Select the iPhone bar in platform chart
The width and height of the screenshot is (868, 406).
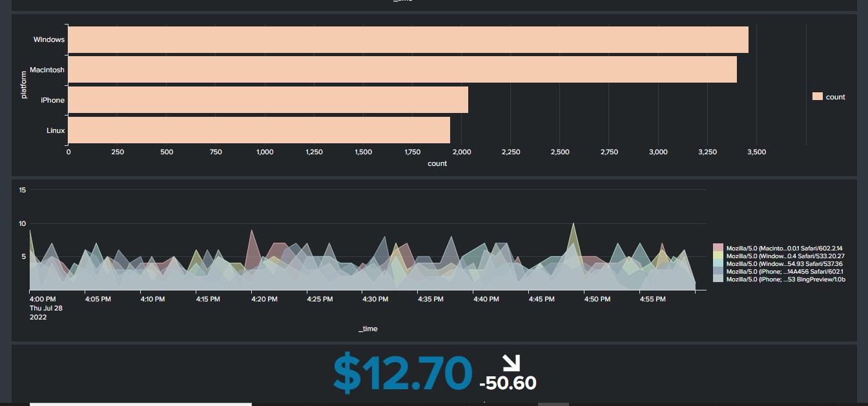(x=267, y=100)
